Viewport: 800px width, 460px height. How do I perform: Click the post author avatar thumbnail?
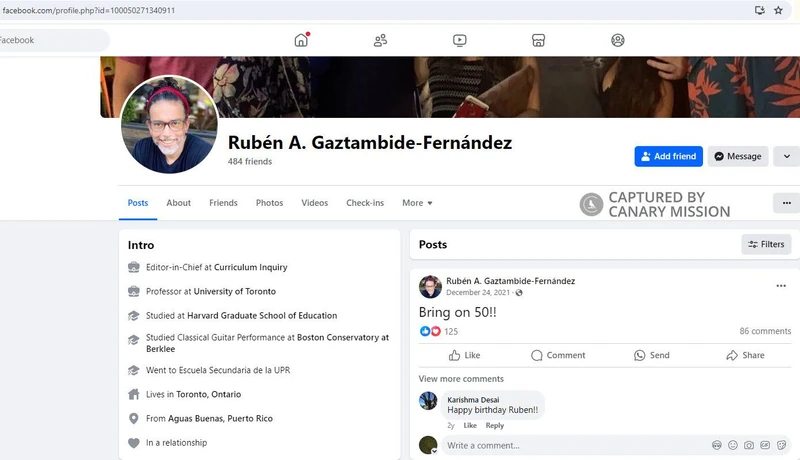[x=430, y=287]
